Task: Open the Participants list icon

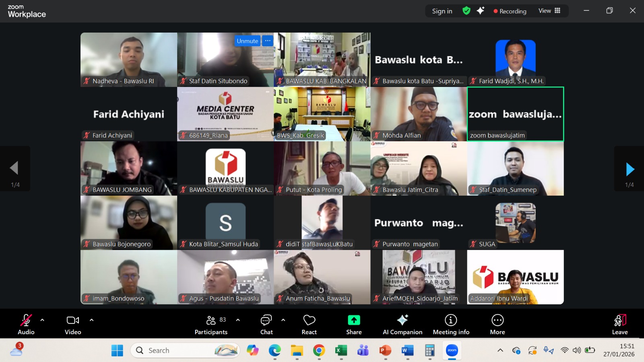Action: pos(211,320)
